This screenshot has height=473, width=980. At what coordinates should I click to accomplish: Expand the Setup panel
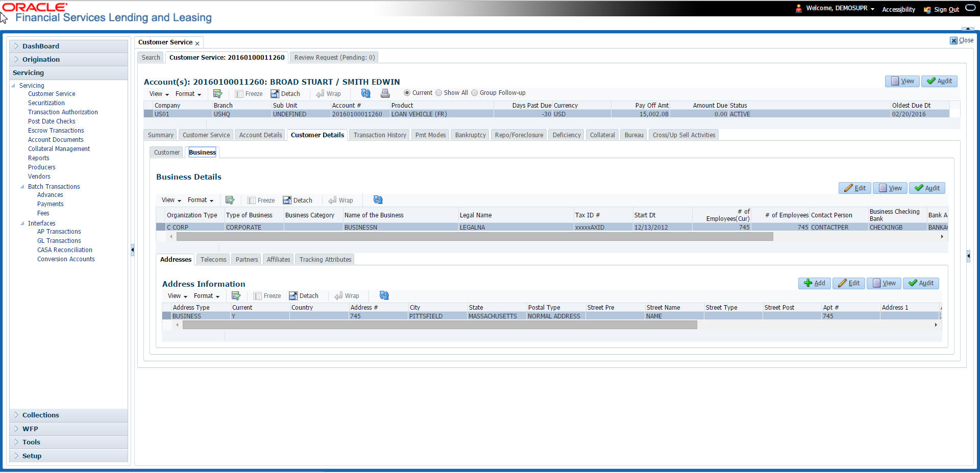click(16, 456)
